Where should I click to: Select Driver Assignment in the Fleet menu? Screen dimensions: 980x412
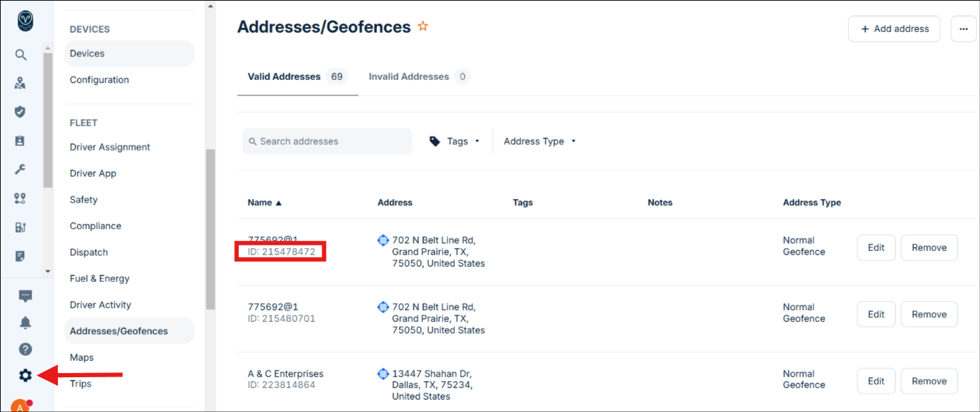[x=110, y=147]
